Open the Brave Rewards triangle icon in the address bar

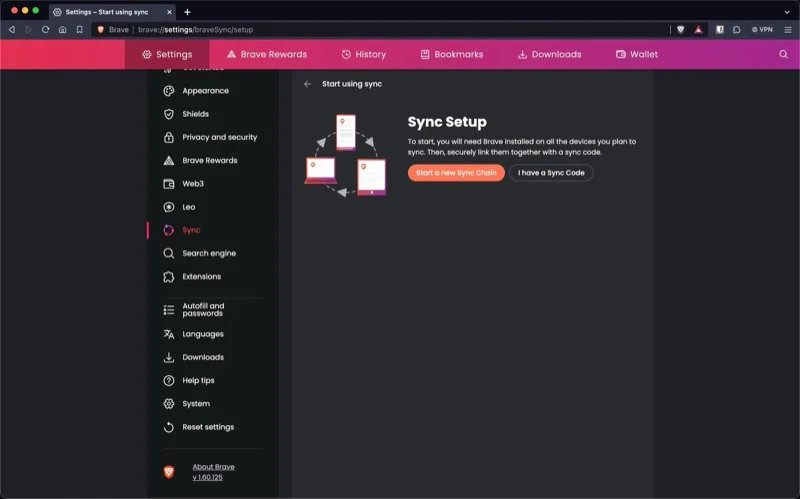698,30
